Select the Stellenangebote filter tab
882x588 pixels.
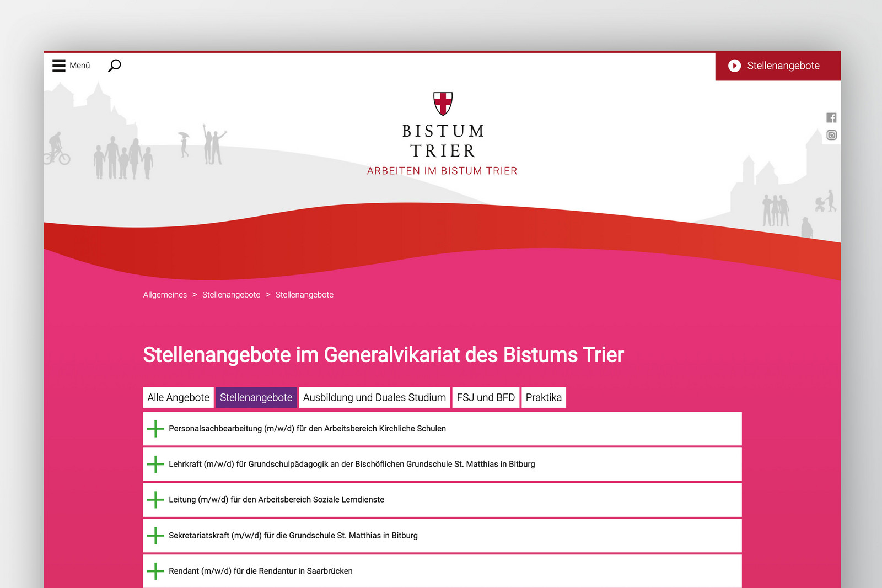point(256,397)
